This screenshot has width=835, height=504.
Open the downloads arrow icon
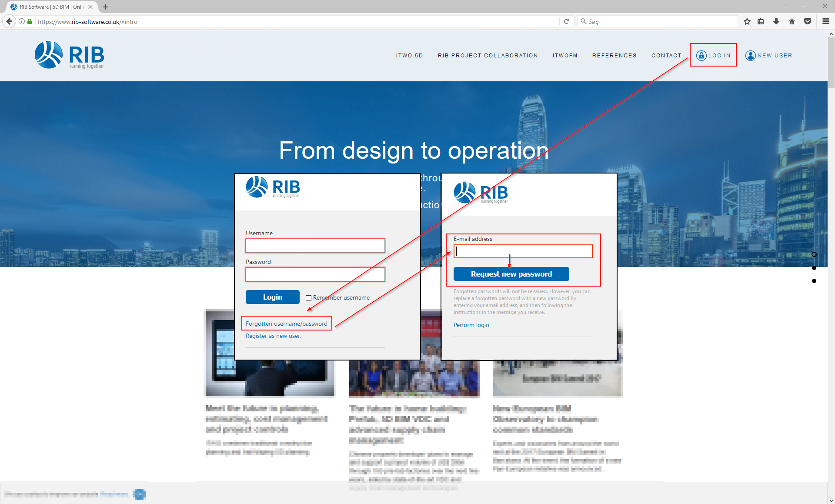click(776, 21)
